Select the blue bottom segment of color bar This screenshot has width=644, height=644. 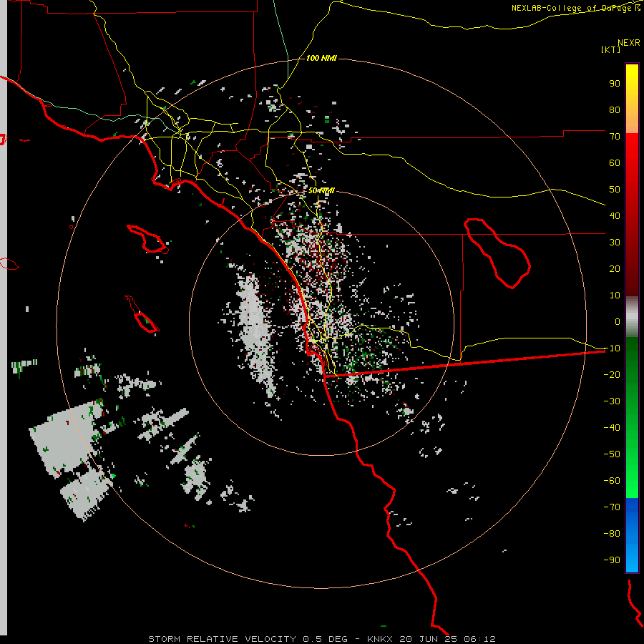pyautogui.click(x=632, y=535)
